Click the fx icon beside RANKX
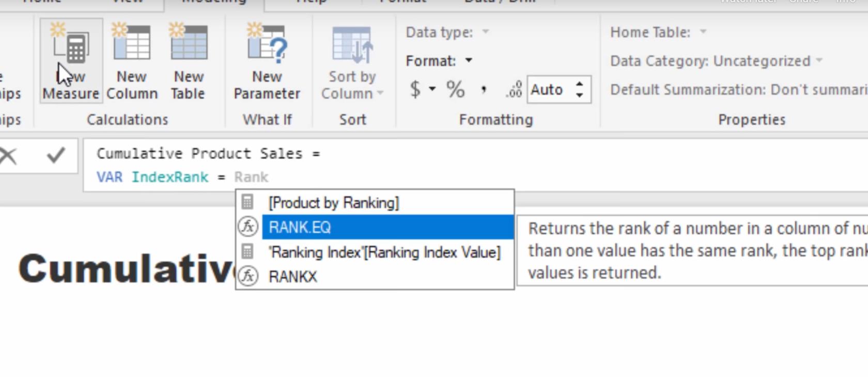868x377 pixels. (x=248, y=277)
